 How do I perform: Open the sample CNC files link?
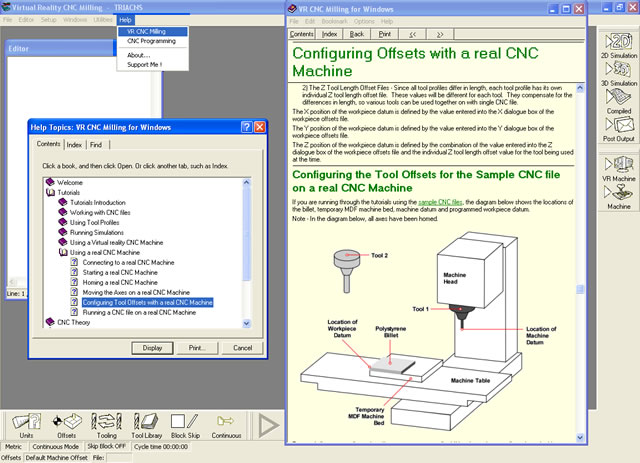(440, 202)
